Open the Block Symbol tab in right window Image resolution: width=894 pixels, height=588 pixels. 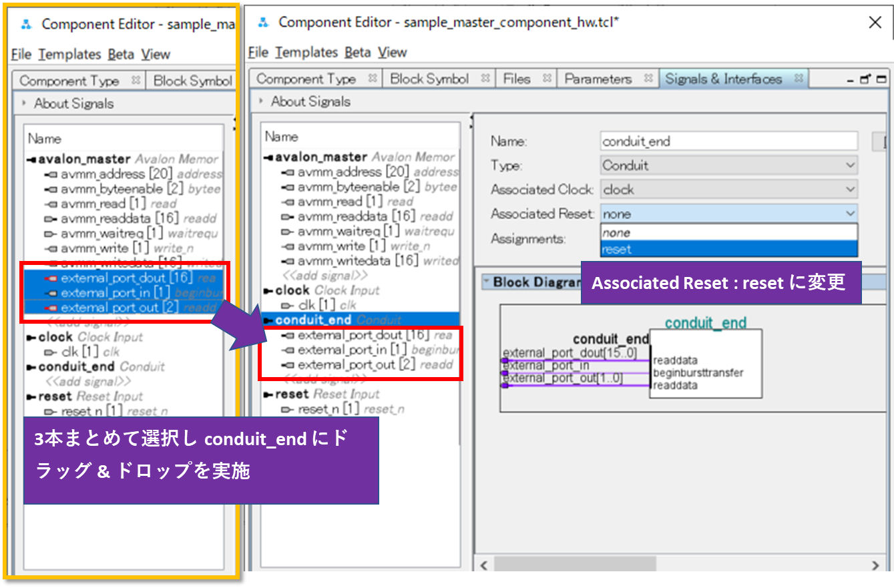click(x=429, y=79)
